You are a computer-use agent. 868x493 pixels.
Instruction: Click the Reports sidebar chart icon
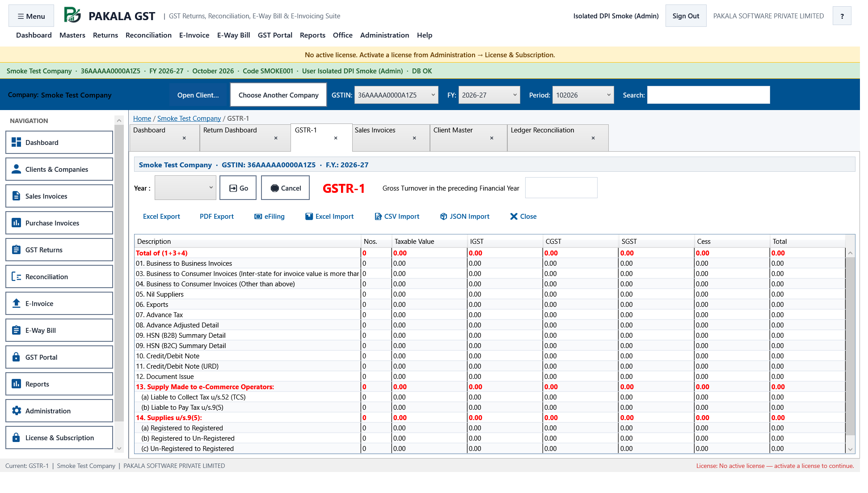pos(16,384)
